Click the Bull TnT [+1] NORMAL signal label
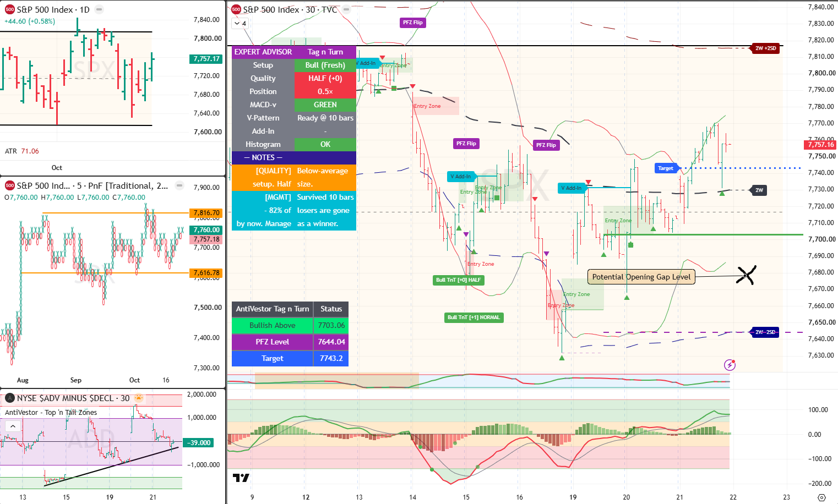 pos(474,317)
